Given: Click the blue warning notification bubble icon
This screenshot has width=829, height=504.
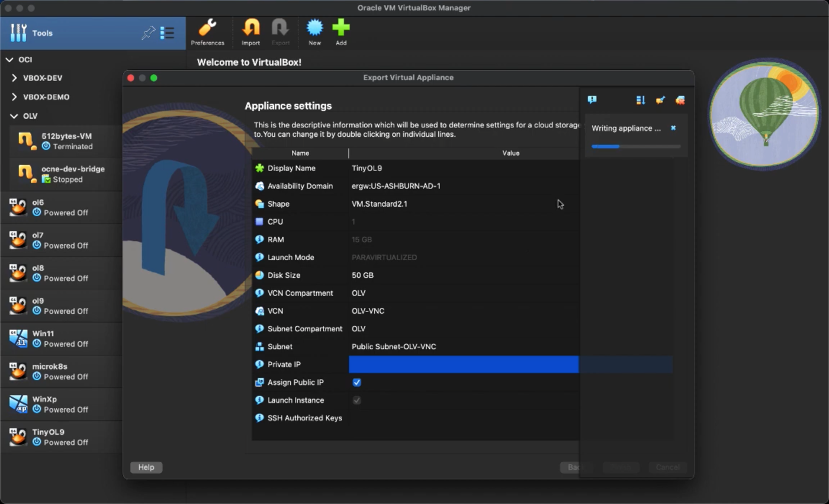Looking at the screenshot, I should point(592,100).
